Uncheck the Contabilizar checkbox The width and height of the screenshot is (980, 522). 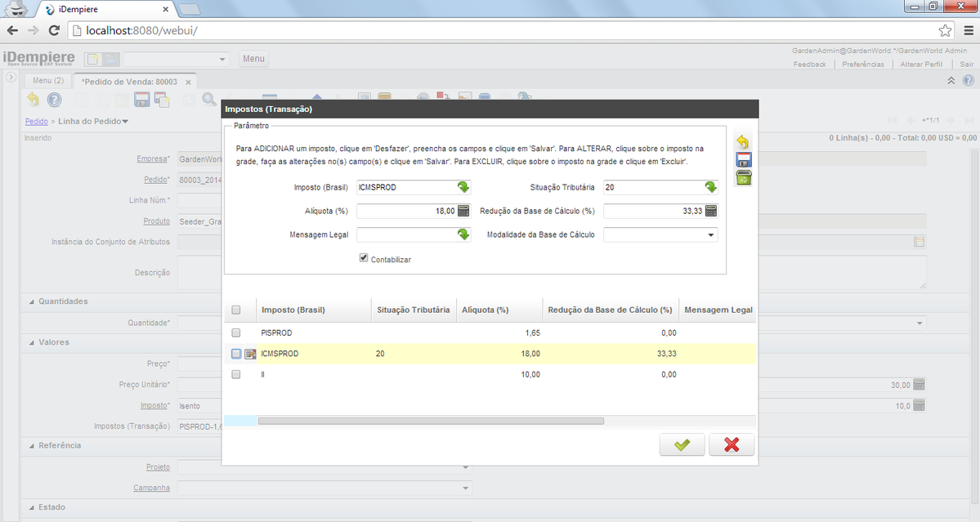coord(364,258)
